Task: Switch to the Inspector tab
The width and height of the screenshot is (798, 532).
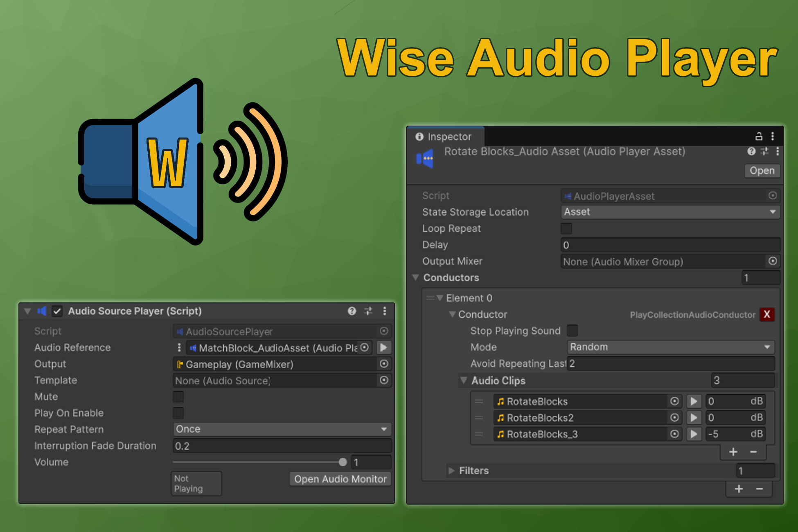Action: [x=445, y=136]
